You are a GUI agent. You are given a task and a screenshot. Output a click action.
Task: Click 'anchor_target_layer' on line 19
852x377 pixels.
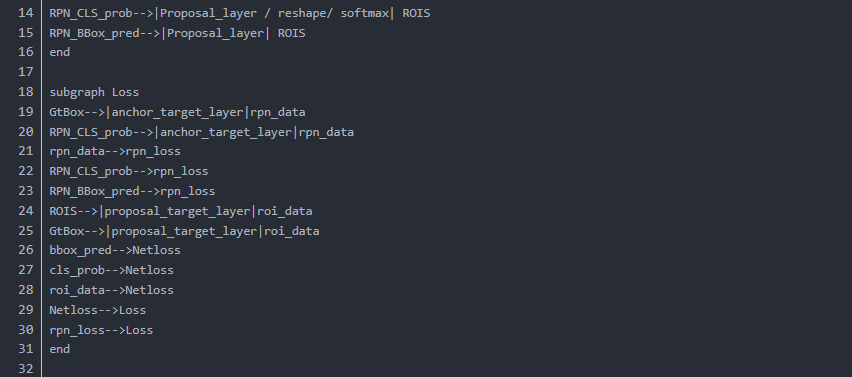click(178, 112)
